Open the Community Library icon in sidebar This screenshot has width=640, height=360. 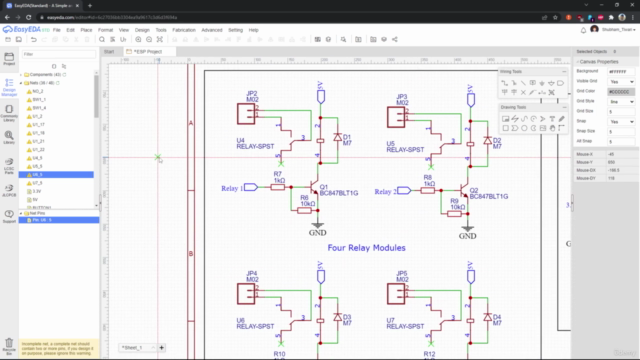(x=9, y=113)
